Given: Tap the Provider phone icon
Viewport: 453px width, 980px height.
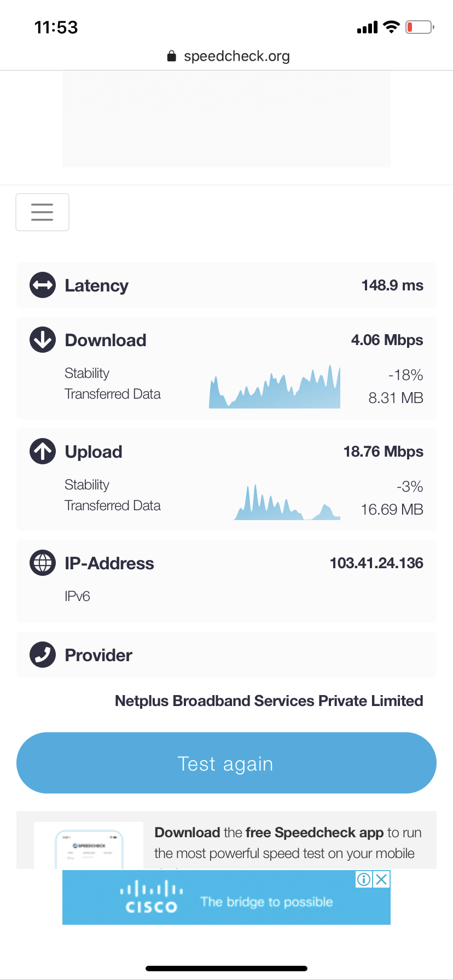Looking at the screenshot, I should click(43, 655).
